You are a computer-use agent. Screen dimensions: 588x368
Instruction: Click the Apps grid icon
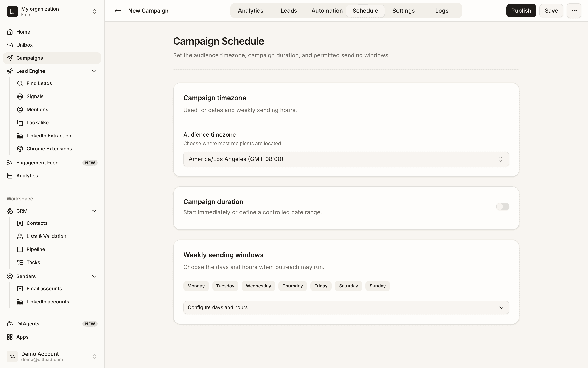(10, 337)
